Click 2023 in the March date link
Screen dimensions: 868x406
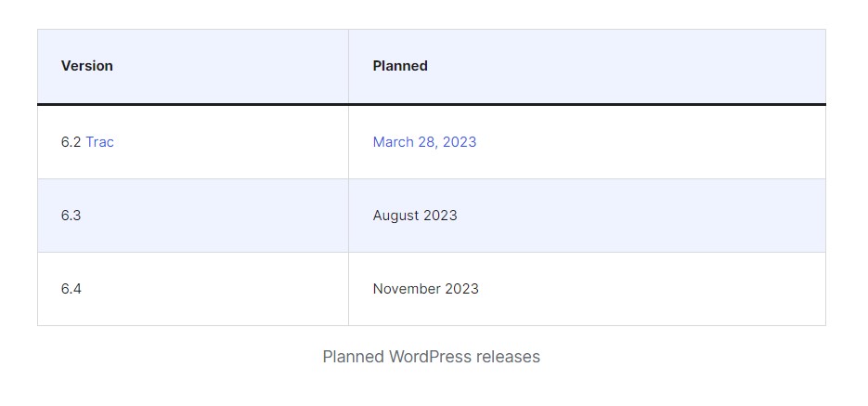click(x=460, y=142)
